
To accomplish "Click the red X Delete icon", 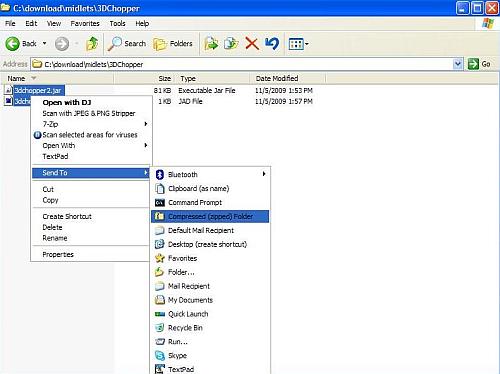I will tap(252, 44).
